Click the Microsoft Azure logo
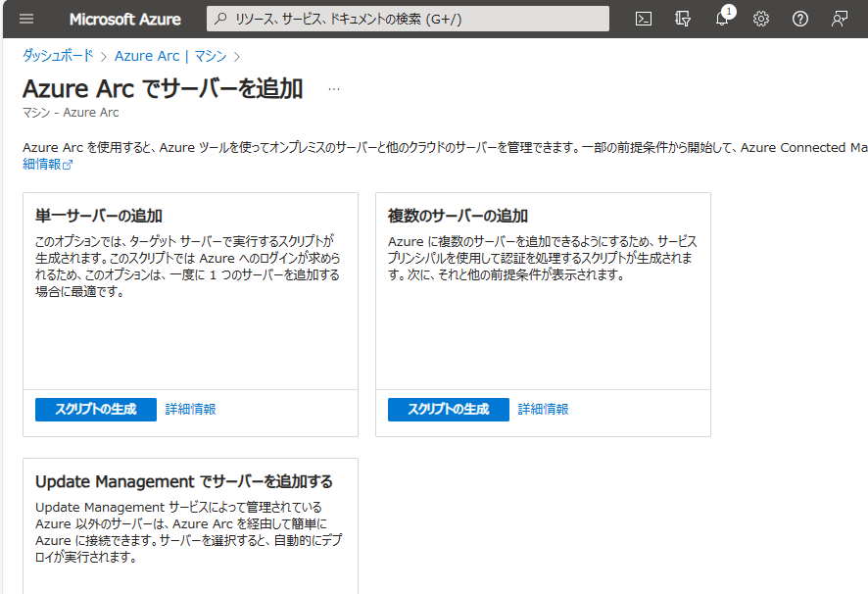This screenshot has width=868, height=594. click(x=124, y=18)
